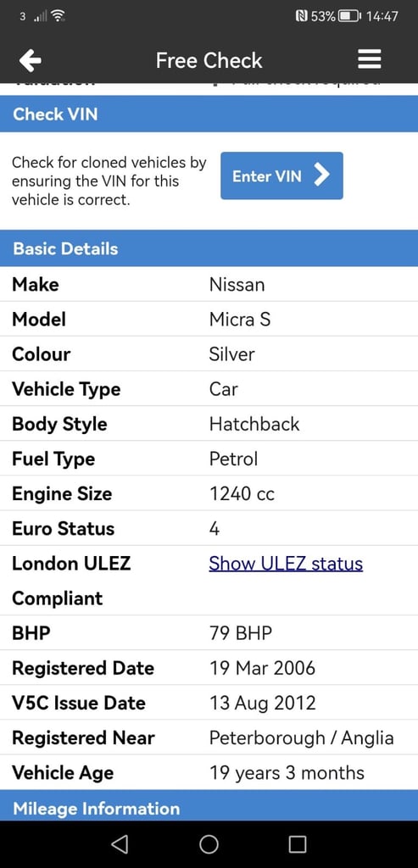Tap the clock time in the status bar

(382, 16)
